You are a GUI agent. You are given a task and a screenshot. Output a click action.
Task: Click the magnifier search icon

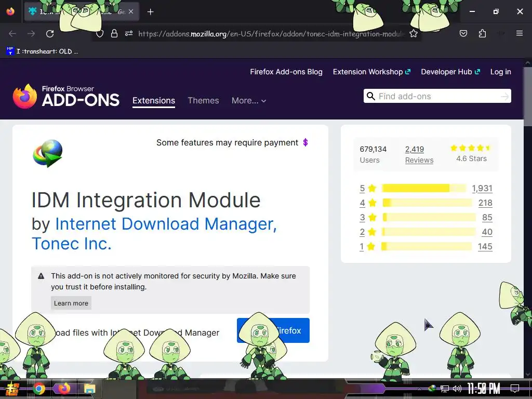point(371,96)
